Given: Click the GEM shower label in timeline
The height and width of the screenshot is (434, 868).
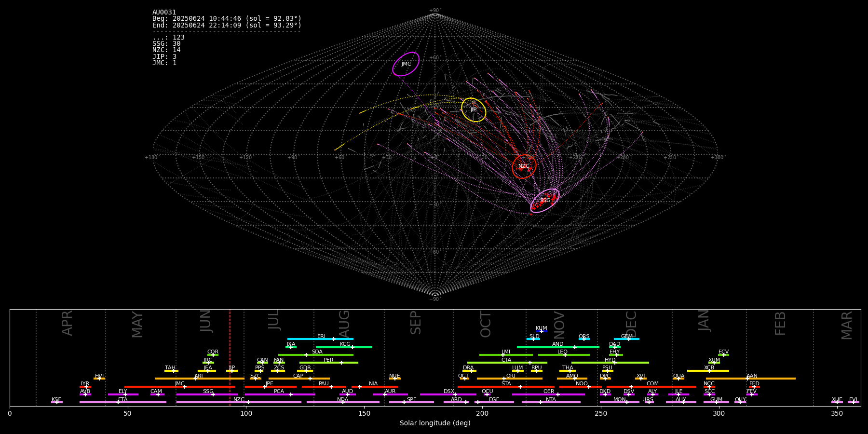Looking at the screenshot, I should click(x=627, y=337).
